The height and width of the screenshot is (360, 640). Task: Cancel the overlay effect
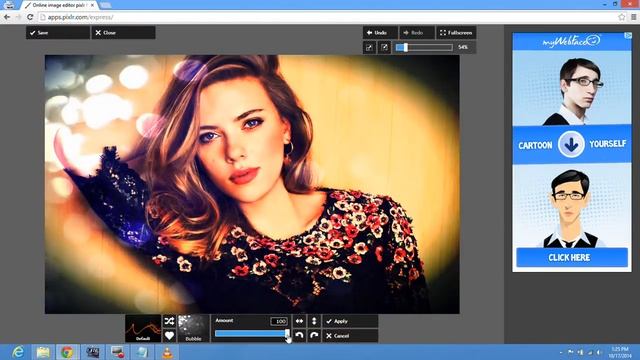point(350,336)
